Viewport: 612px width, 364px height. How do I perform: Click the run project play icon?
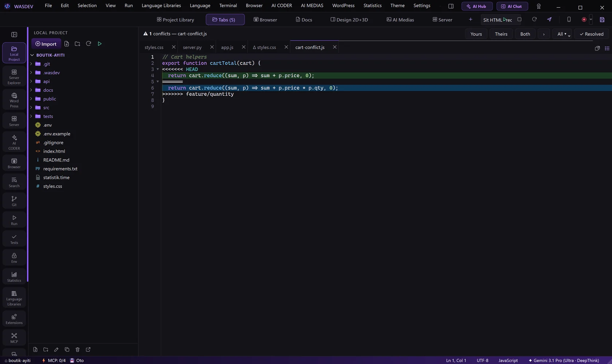[99, 44]
